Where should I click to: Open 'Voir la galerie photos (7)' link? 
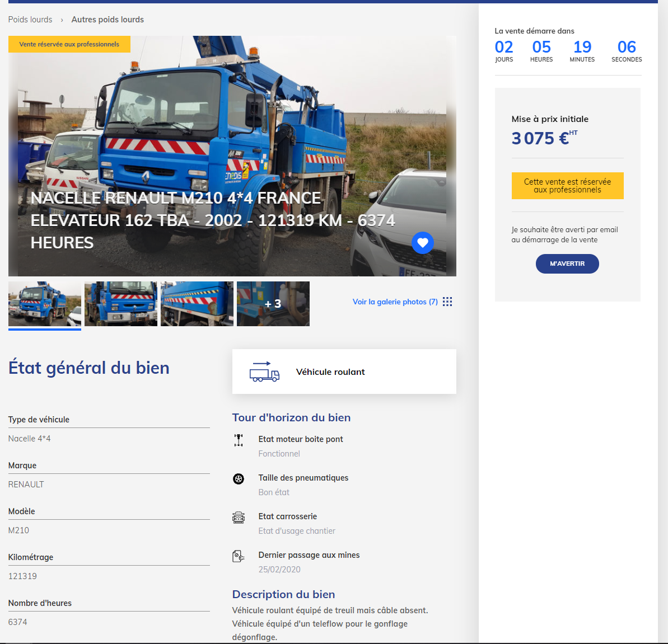pyautogui.click(x=395, y=302)
